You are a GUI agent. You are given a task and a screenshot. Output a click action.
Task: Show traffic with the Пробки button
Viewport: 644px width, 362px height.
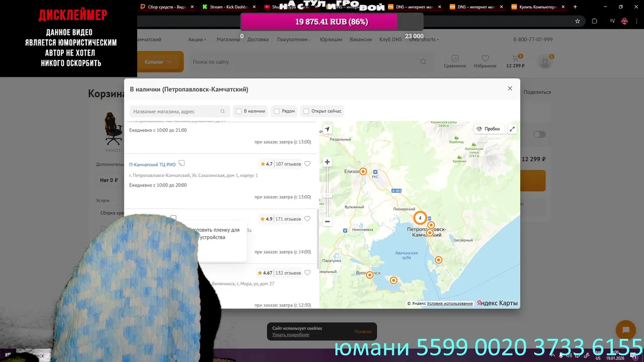[x=488, y=129]
